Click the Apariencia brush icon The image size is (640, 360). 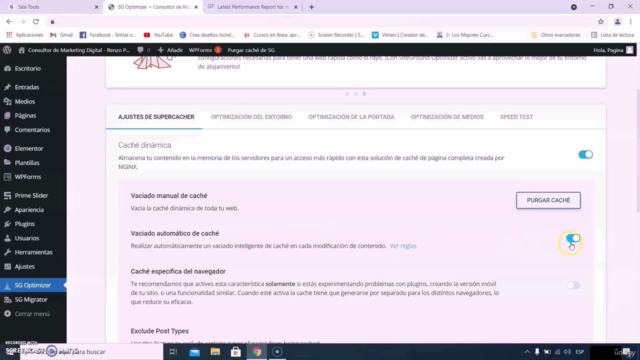pyautogui.click(x=7, y=210)
